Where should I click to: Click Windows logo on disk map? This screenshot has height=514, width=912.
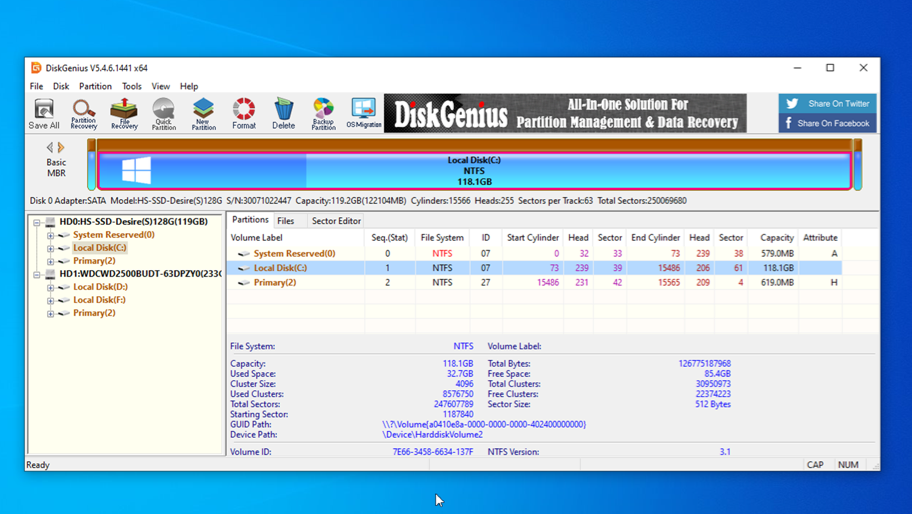pyautogui.click(x=137, y=170)
